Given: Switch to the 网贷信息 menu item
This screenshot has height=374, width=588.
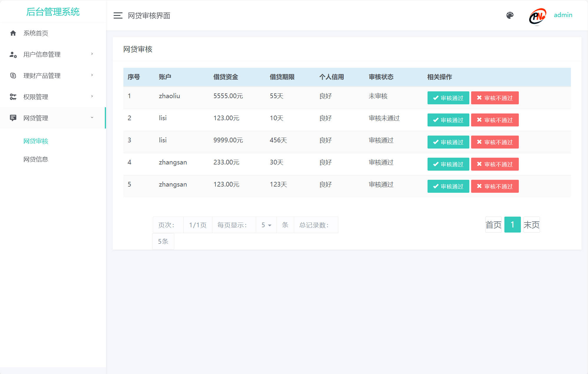Looking at the screenshot, I should tap(36, 159).
